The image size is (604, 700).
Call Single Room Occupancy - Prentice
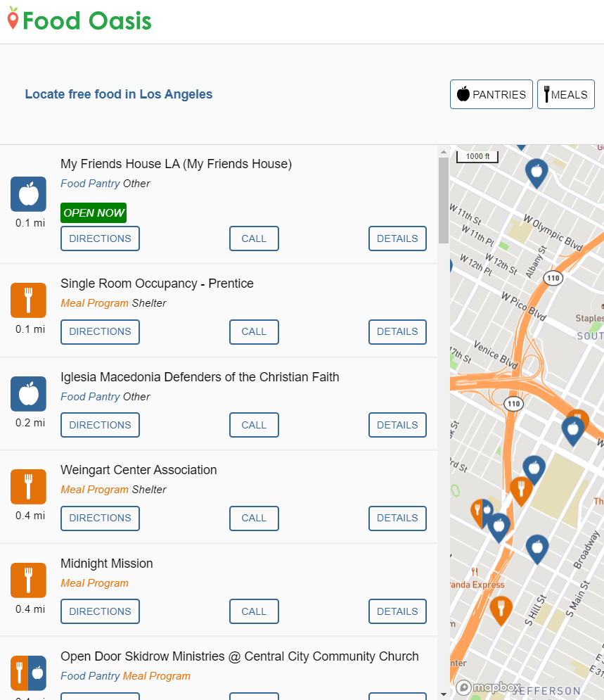click(254, 331)
